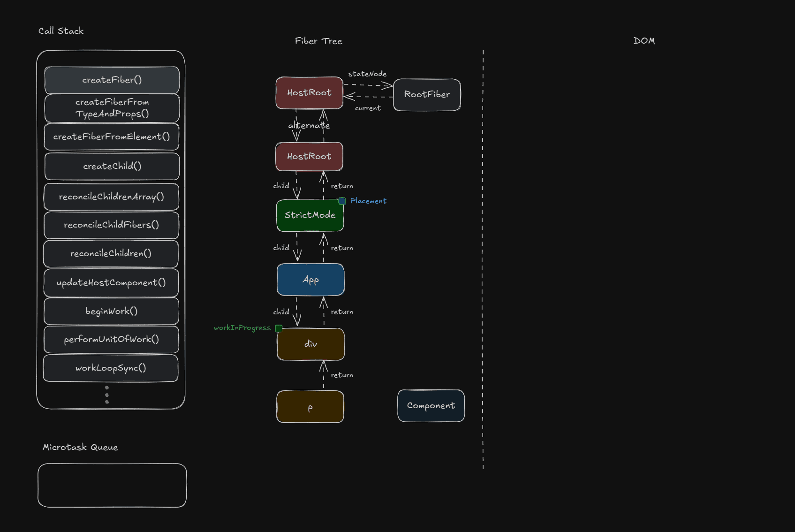The image size is (795, 532).
Task: Select the p fiber node
Action: click(310, 407)
